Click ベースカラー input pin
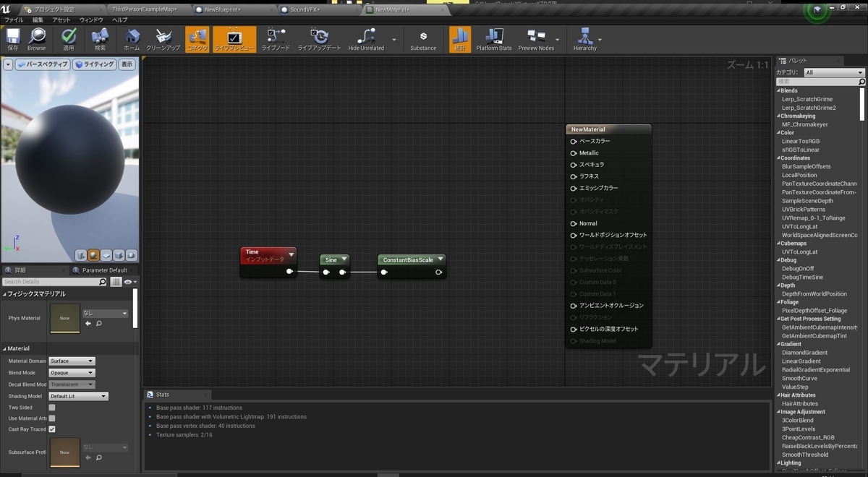This screenshot has width=868, height=477. [574, 141]
